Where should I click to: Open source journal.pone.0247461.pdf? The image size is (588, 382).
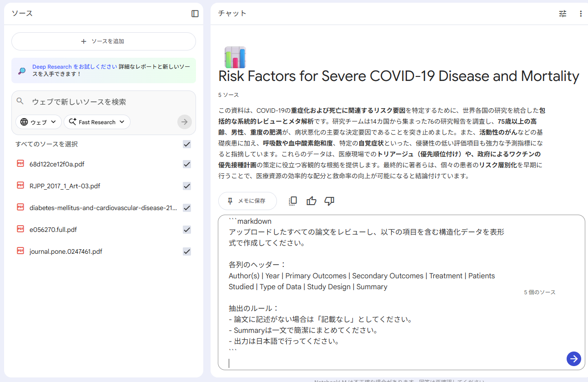pyautogui.click(x=66, y=251)
